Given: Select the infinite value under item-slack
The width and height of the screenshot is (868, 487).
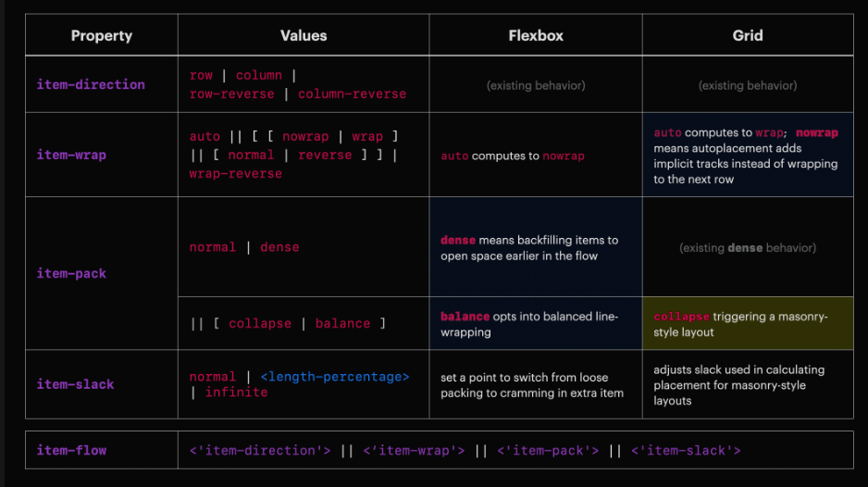Looking at the screenshot, I should coord(236,393).
